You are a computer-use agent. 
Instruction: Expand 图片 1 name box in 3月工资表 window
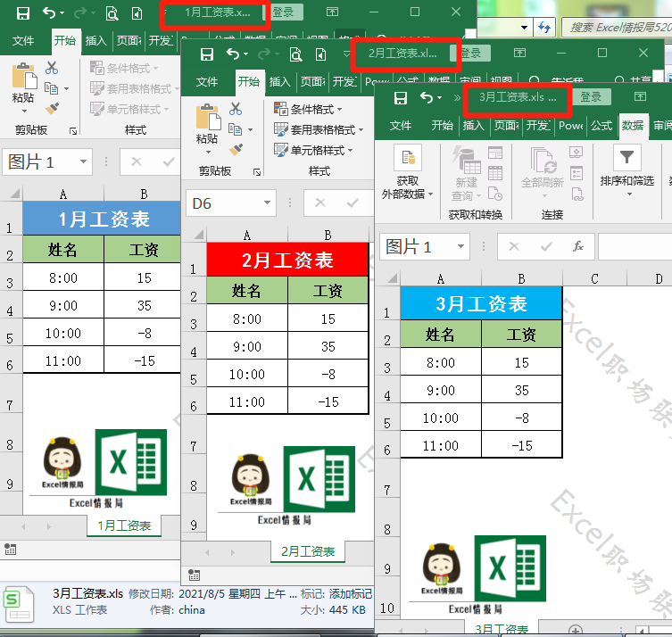click(460, 246)
